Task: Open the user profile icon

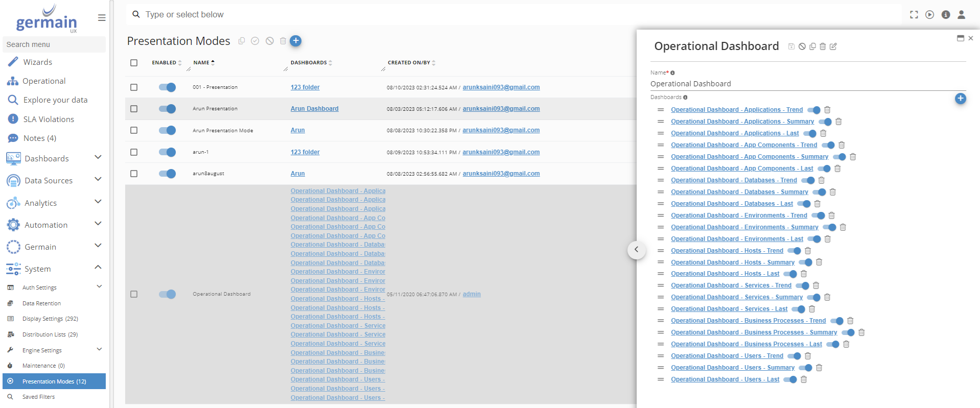Action: pyautogui.click(x=961, y=15)
